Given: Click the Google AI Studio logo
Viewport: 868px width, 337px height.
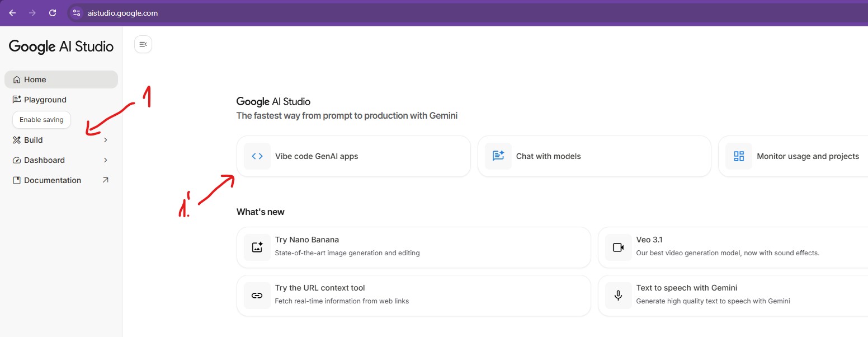Looking at the screenshot, I should tap(61, 46).
